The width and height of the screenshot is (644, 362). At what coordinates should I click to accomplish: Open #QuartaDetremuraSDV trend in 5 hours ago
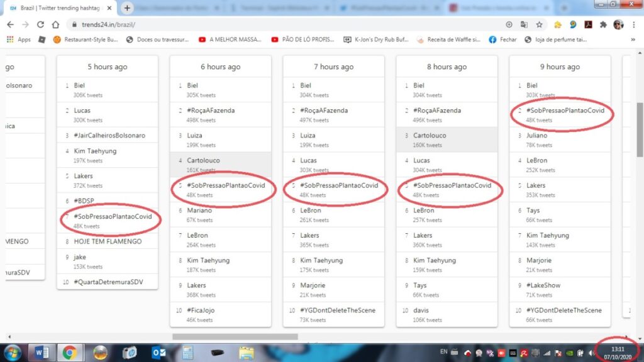pos(108,282)
